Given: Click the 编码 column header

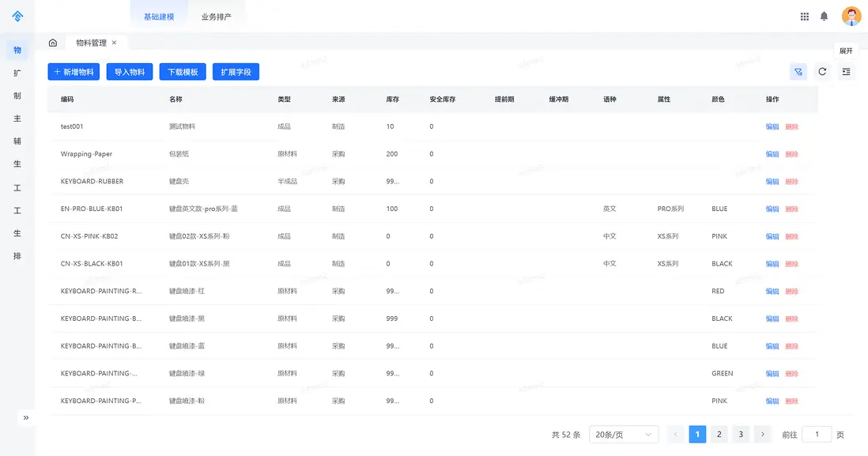Looking at the screenshot, I should [67, 99].
